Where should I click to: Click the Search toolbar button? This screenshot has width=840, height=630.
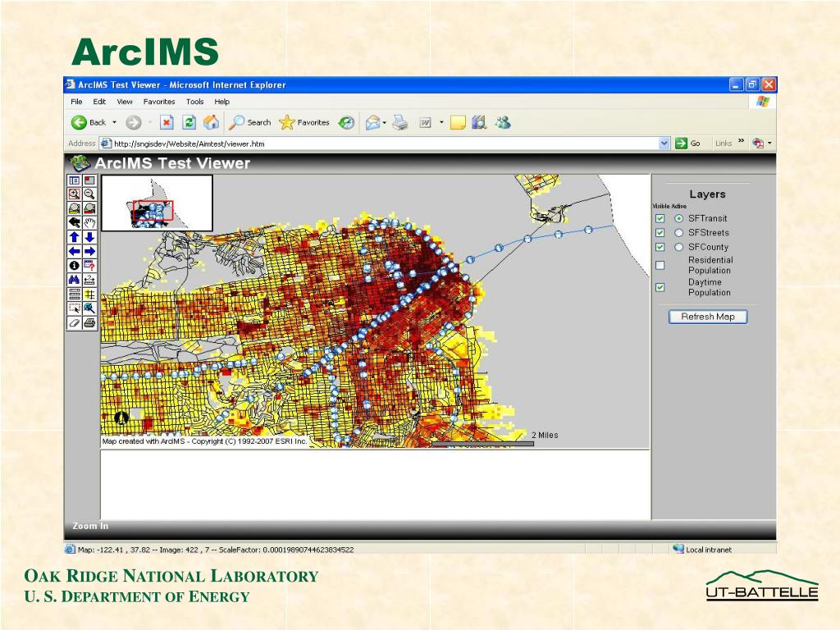coord(249,123)
